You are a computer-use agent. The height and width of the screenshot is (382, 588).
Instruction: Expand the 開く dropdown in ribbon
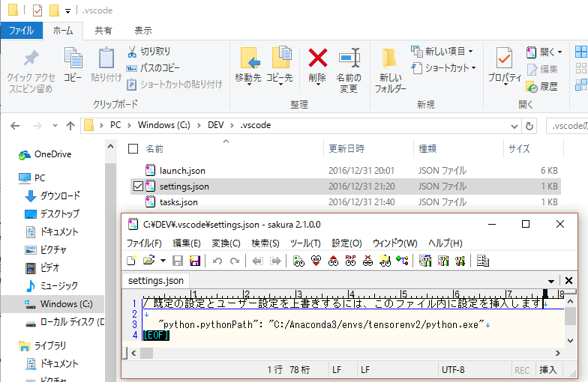tap(559, 52)
